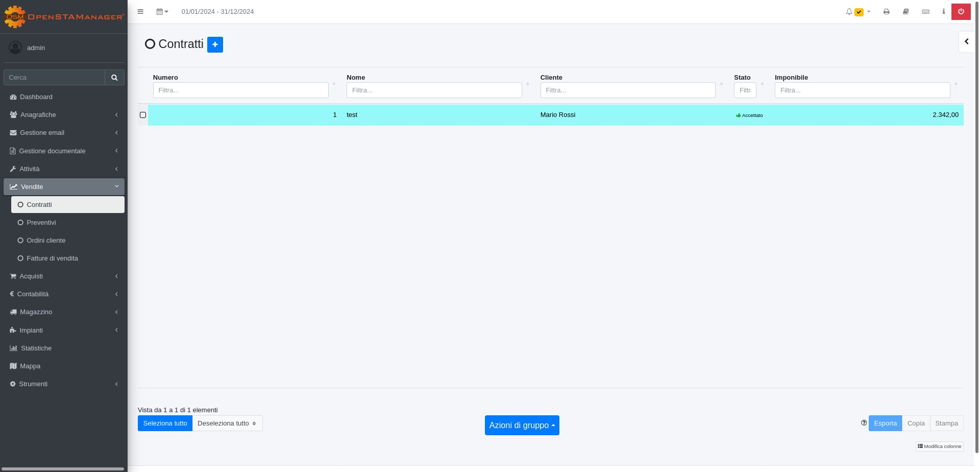Open Azioni di gruppo dropdown
The image size is (980, 472).
tap(522, 426)
